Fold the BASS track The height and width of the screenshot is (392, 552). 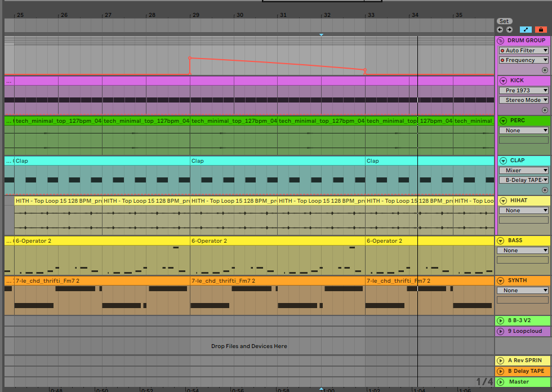point(501,240)
